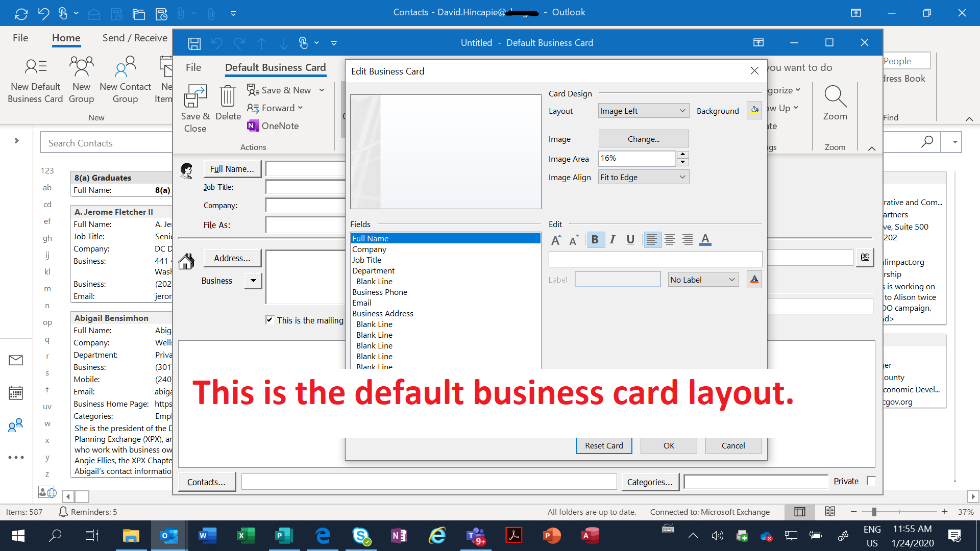Open the font color picker

coord(705,240)
